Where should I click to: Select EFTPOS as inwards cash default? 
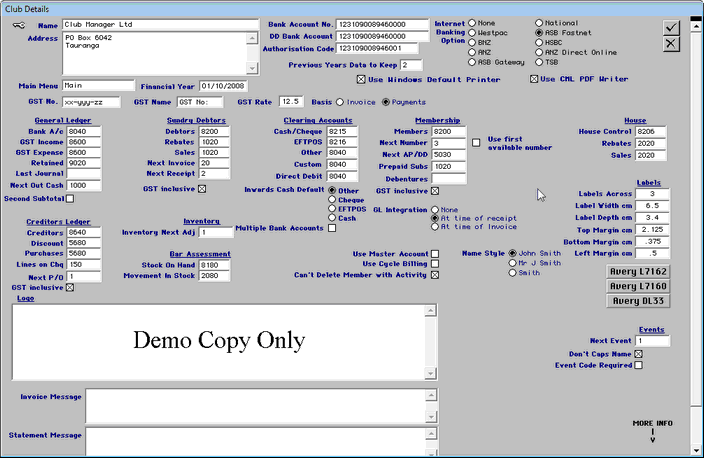click(332, 208)
